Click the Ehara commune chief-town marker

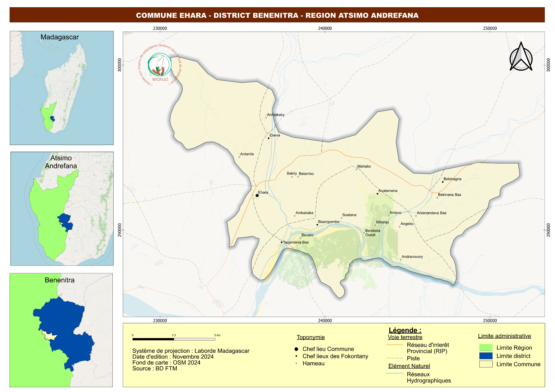pos(257,196)
